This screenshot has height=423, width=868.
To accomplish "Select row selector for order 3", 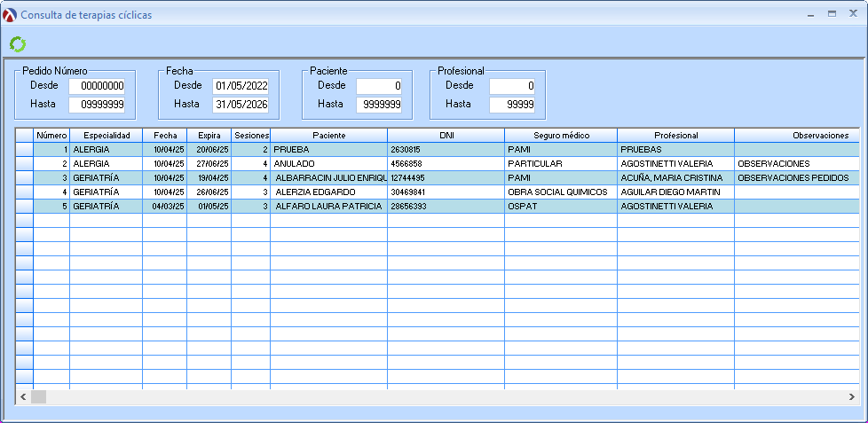I will (x=24, y=178).
